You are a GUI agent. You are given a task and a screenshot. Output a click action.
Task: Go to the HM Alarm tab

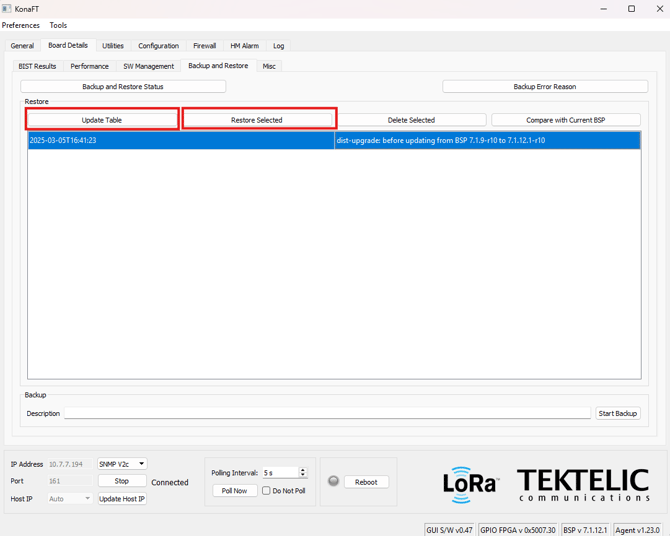pyautogui.click(x=244, y=46)
